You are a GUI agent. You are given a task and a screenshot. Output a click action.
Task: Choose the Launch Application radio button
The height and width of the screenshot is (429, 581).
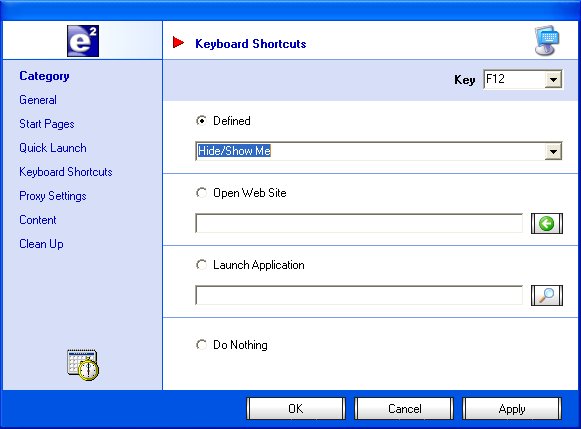[201, 265]
